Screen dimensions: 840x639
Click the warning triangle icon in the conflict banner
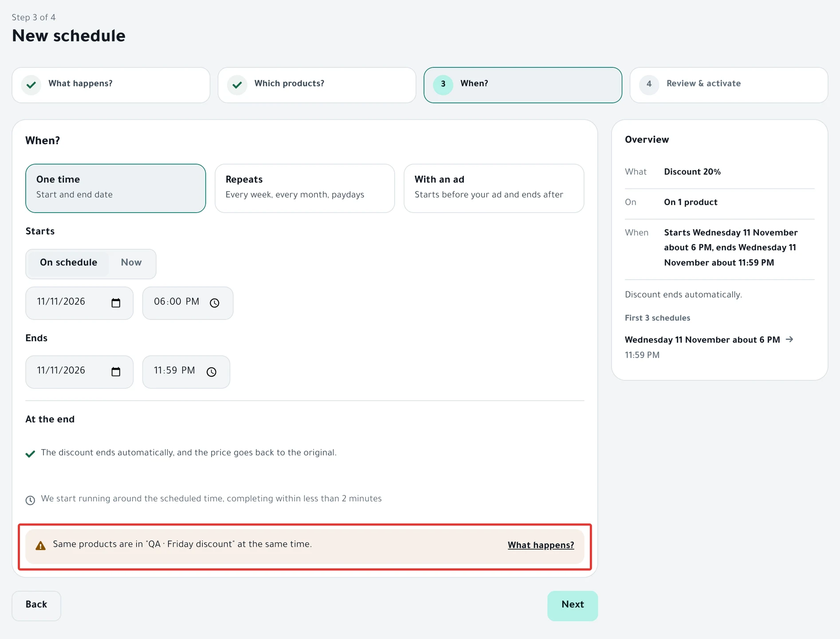(x=40, y=545)
